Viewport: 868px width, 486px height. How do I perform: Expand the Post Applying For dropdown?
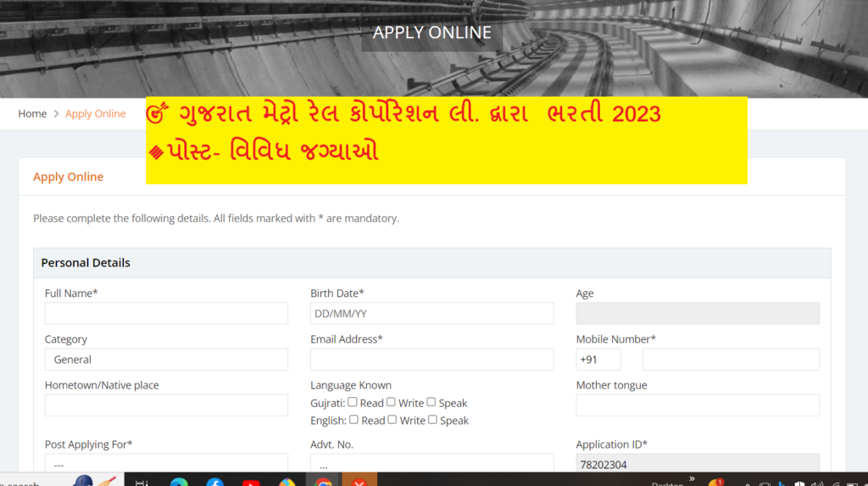coord(166,463)
